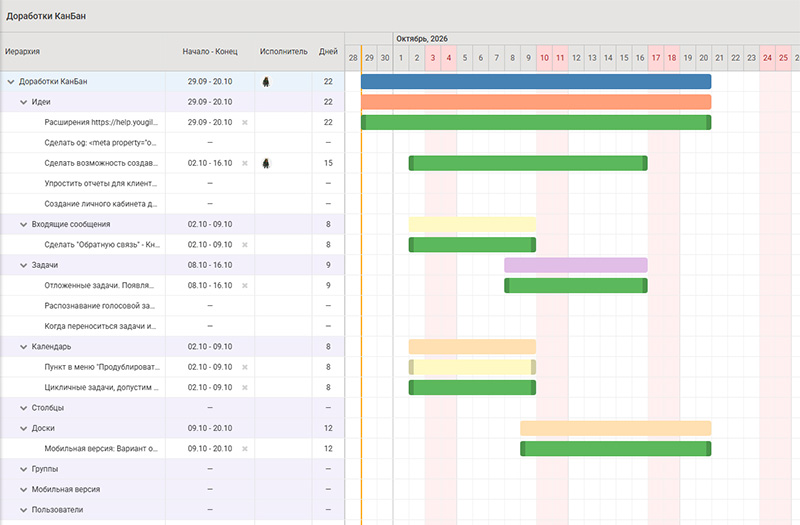Click x icon next to Мобильная версия: Вариант dates
This screenshot has height=525, width=800.
tap(245, 449)
